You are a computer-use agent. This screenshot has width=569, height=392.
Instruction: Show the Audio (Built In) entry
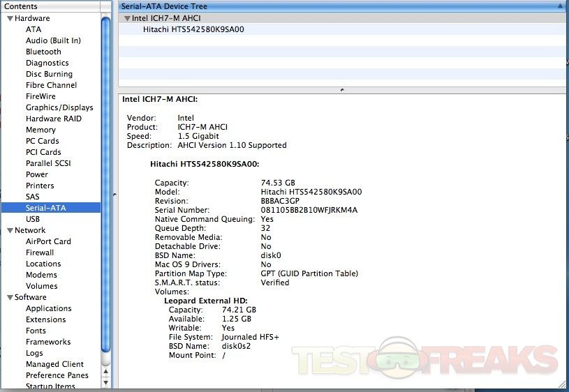53,40
